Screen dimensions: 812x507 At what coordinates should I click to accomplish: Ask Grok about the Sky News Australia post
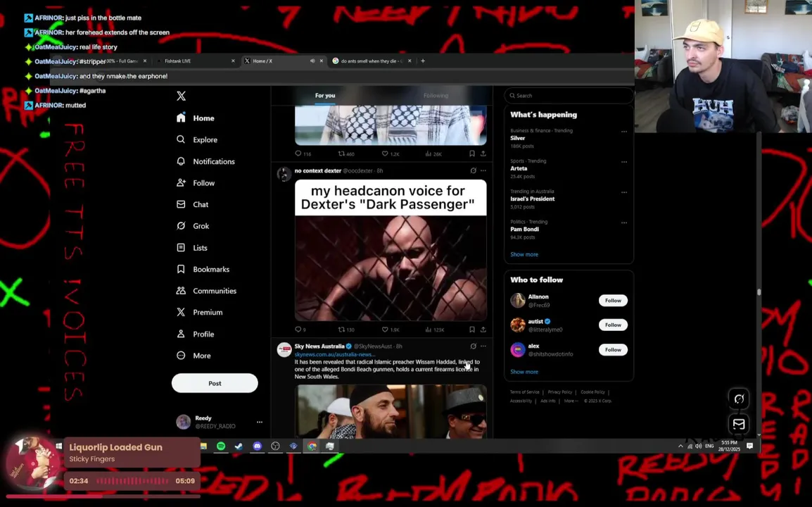pos(473,346)
